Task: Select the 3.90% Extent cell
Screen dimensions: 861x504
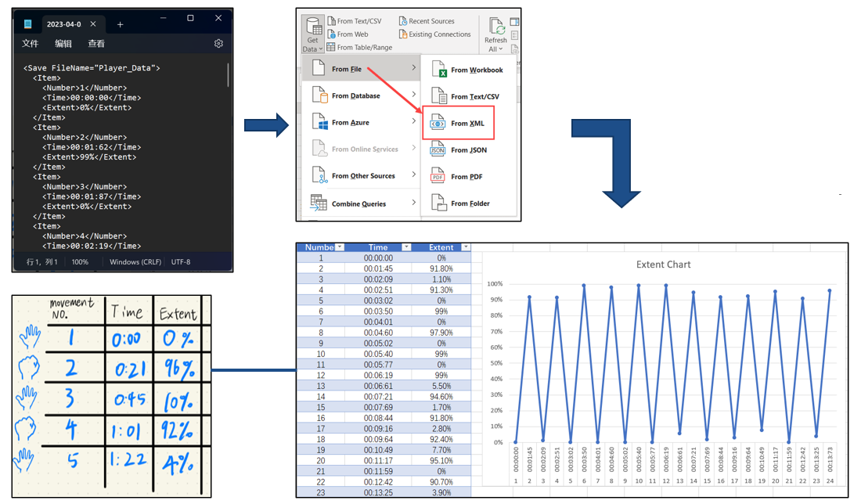Action: tap(441, 492)
